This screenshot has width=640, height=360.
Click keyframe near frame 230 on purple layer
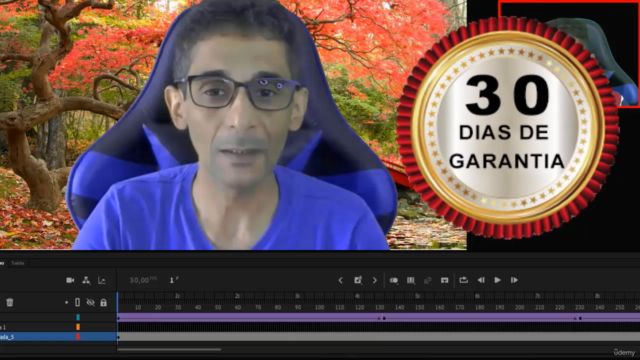point(580,318)
